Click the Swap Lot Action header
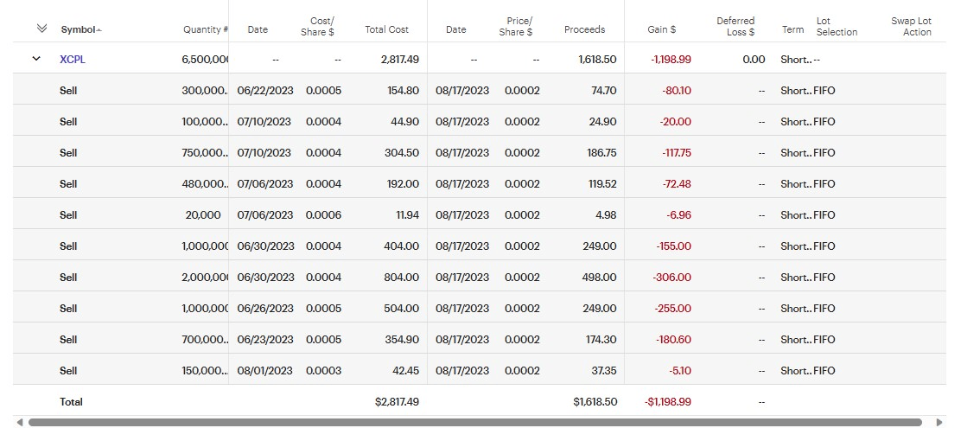980x428 pixels. tap(911, 26)
